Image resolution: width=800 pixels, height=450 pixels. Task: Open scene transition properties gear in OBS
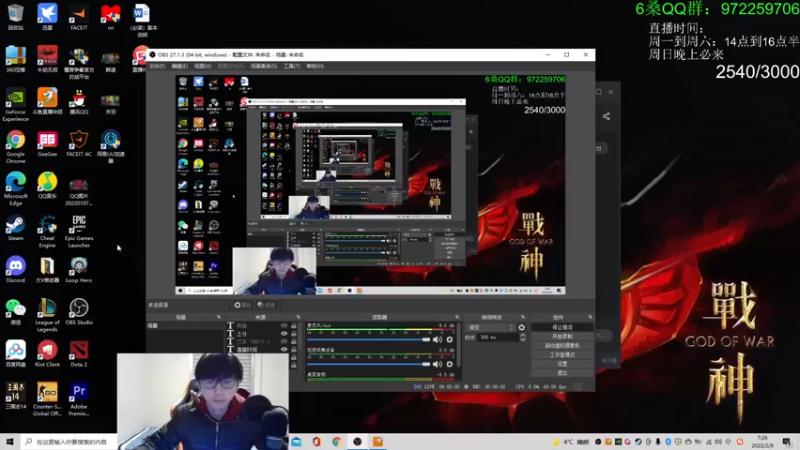(x=521, y=328)
